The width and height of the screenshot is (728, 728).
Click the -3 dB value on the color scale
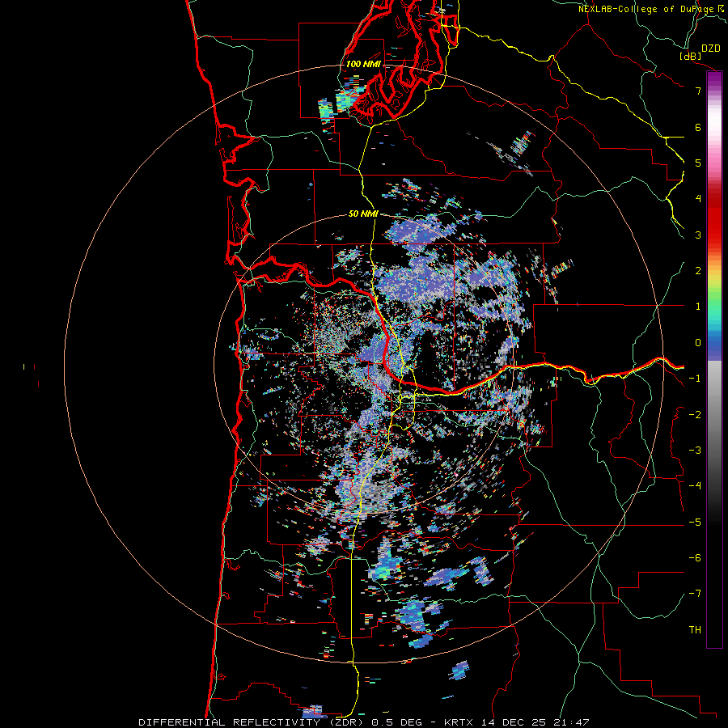point(695,451)
